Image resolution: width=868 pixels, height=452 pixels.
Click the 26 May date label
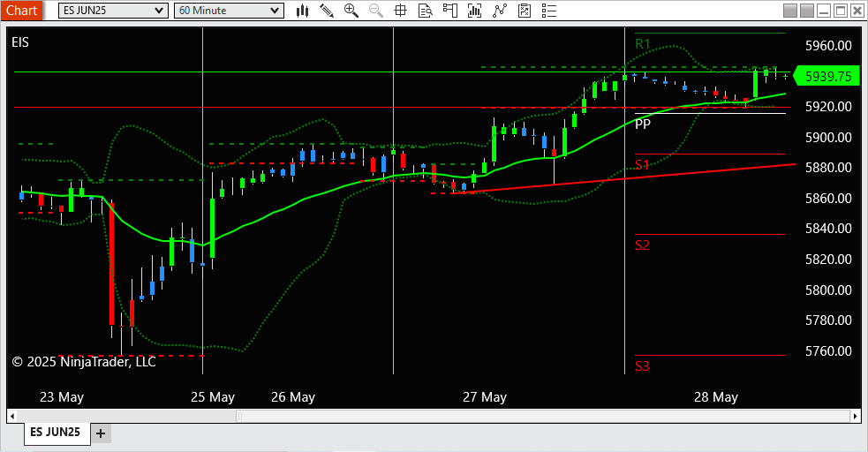coord(293,397)
